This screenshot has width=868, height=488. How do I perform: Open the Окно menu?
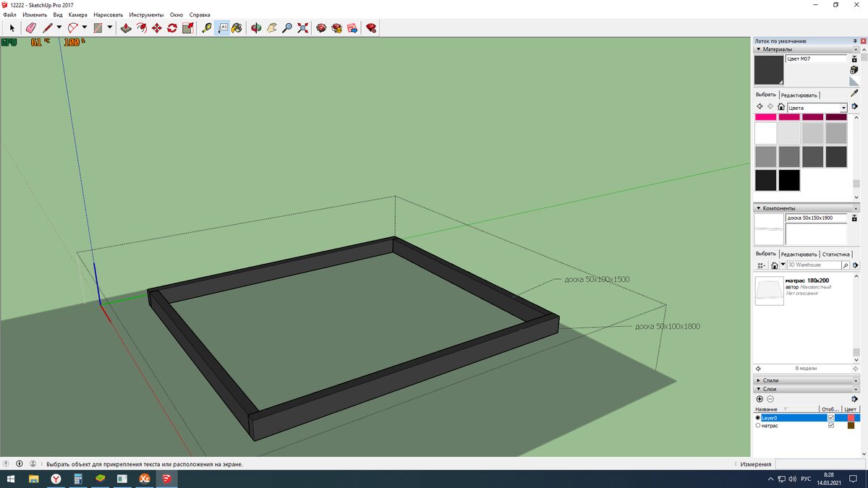176,14
